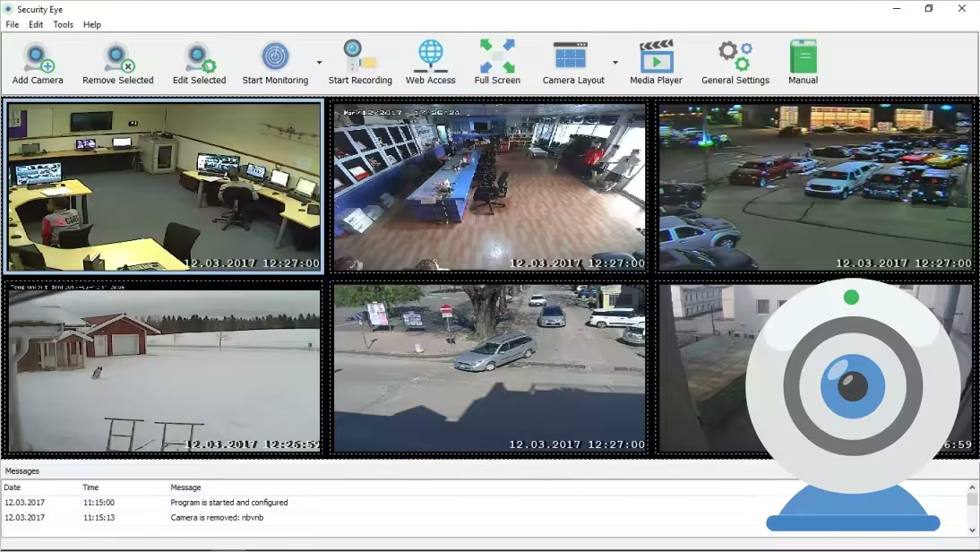Select the snowy red barn camera feed

click(164, 368)
